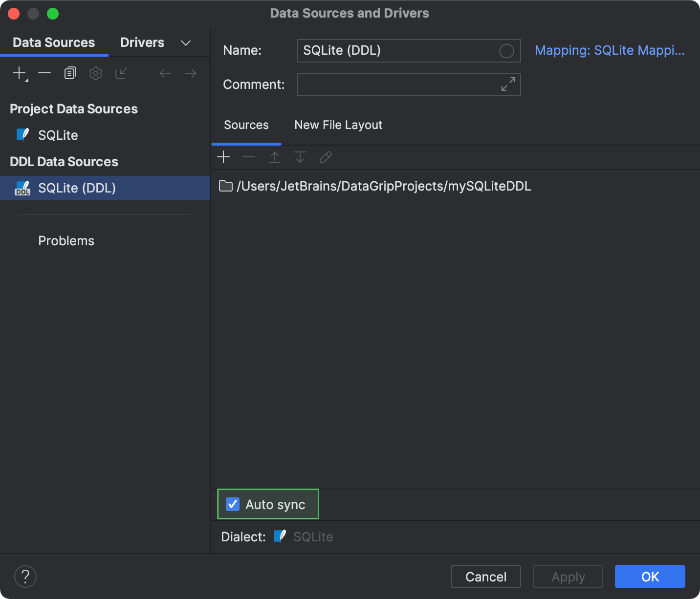Add a new DDL source folder
The width and height of the screenshot is (700, 599).
(223, 157)
